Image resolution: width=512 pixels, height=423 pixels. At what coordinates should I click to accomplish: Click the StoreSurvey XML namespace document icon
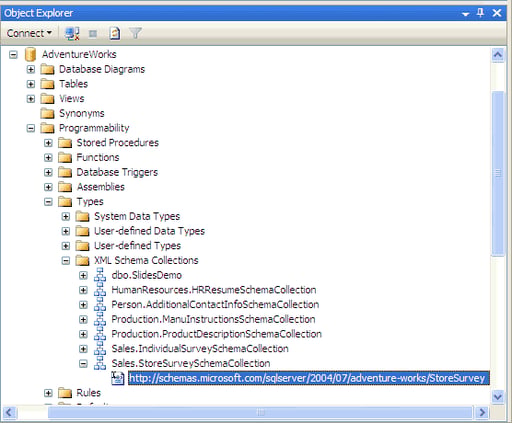pos(118,378)
